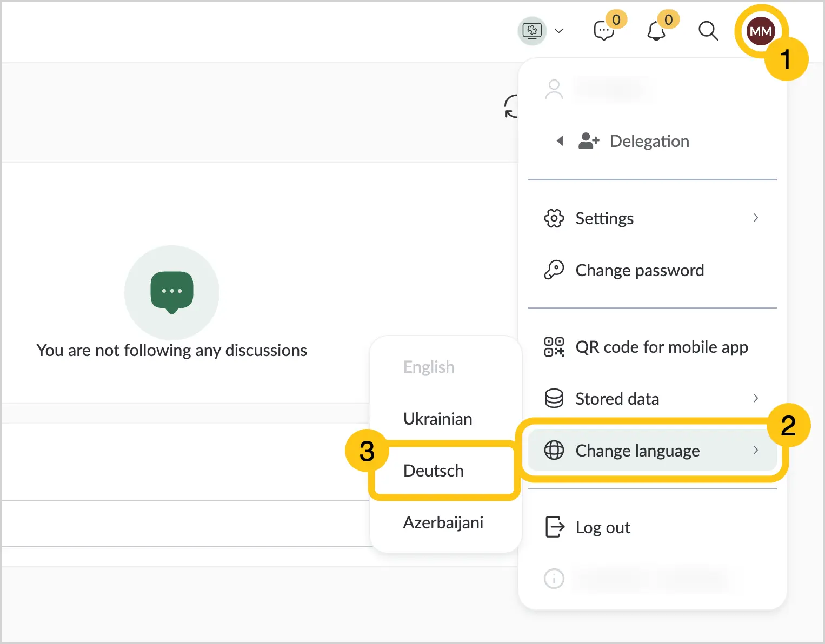Choose Log out
Viewport: 825px width, 644px height.
tap(652, 527)
